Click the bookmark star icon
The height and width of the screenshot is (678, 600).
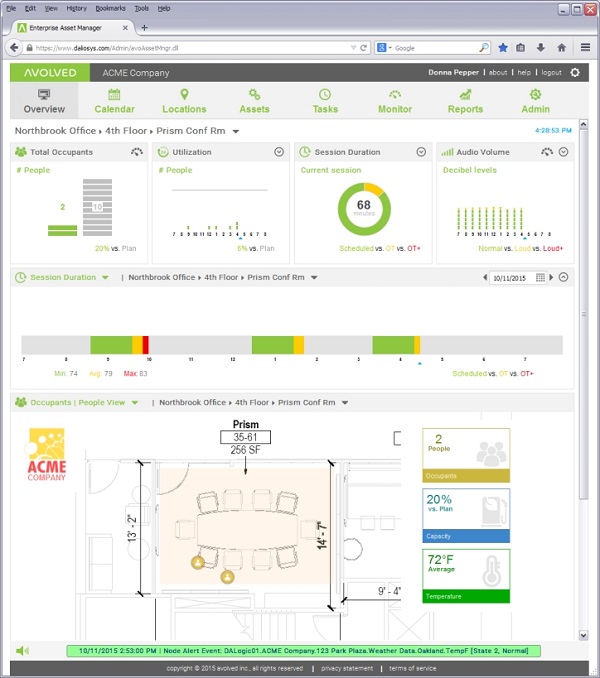click(x=503, y=48)
